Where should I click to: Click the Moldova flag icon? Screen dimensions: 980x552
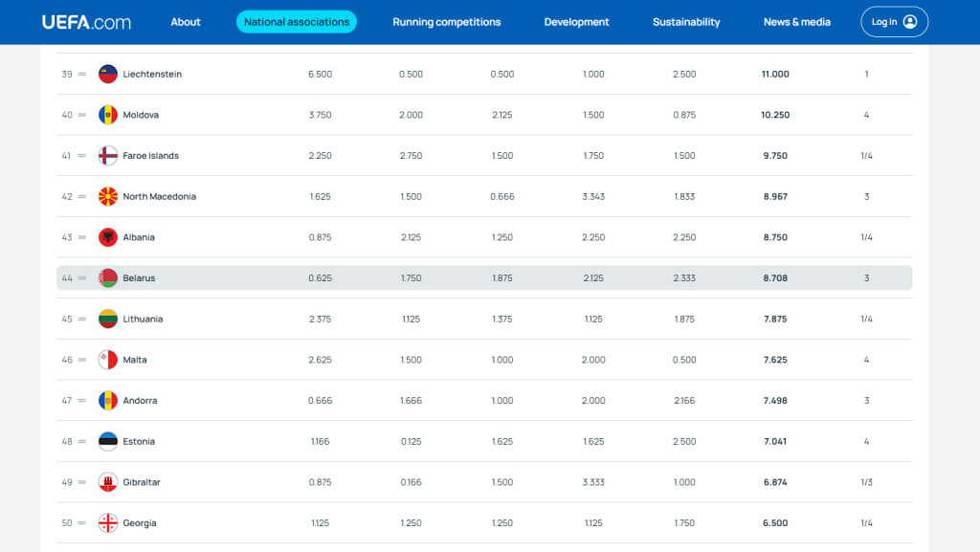108,115
